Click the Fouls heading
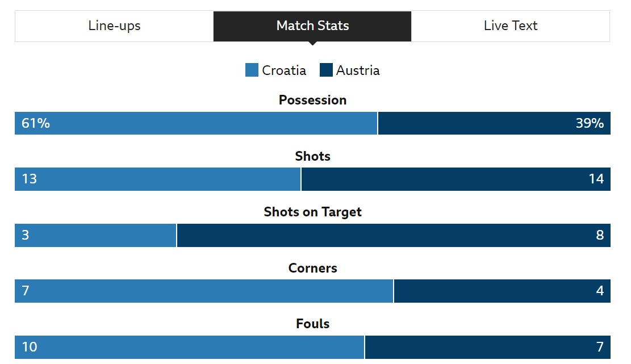This screenshot has width=631, height=364. (x=313, y=324)
